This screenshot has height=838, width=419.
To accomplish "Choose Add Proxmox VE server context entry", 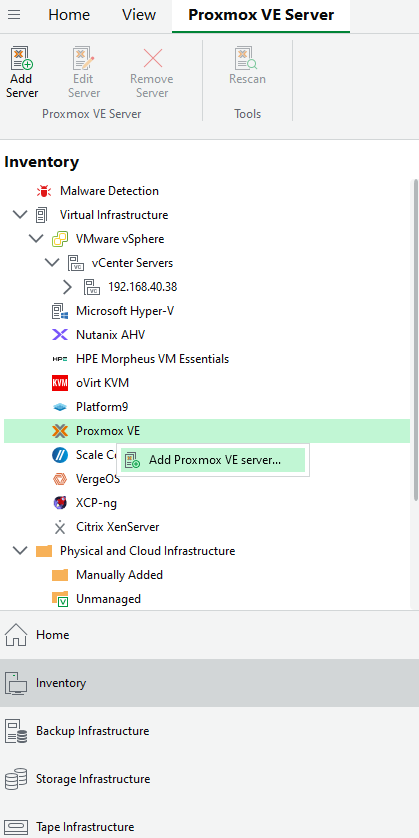I will coord(214,460).
